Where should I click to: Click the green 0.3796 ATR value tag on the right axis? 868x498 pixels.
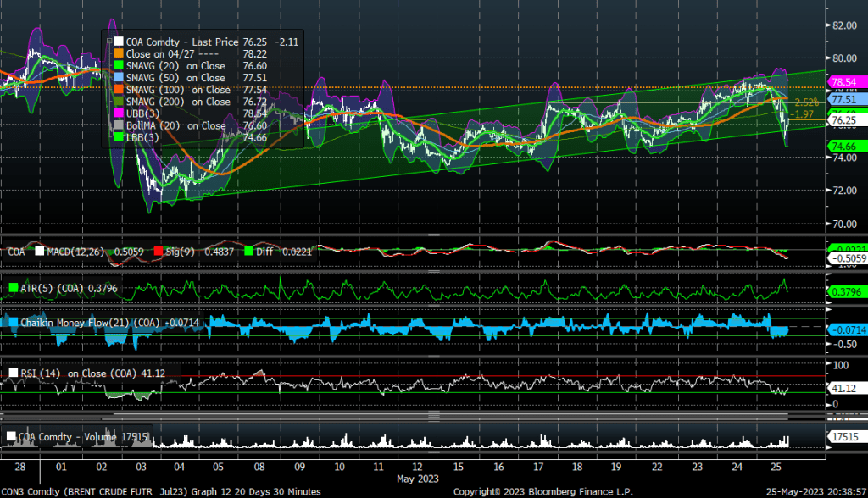[x=847, y=292]
